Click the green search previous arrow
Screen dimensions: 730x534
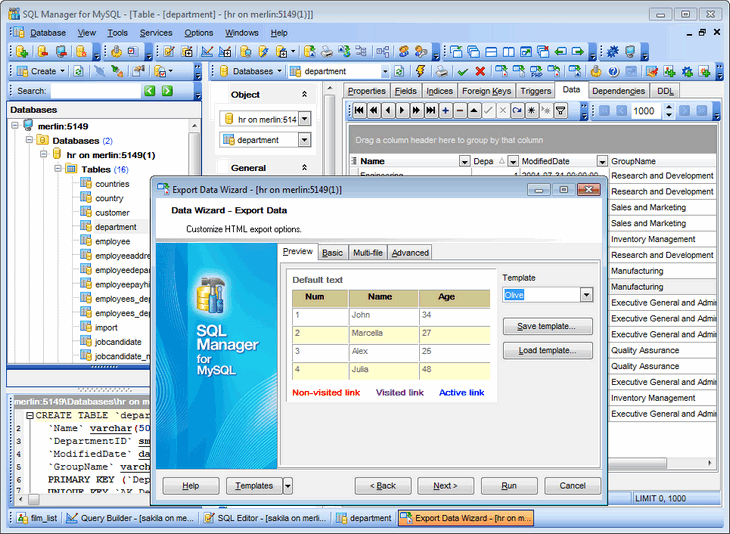coord(151,91)
